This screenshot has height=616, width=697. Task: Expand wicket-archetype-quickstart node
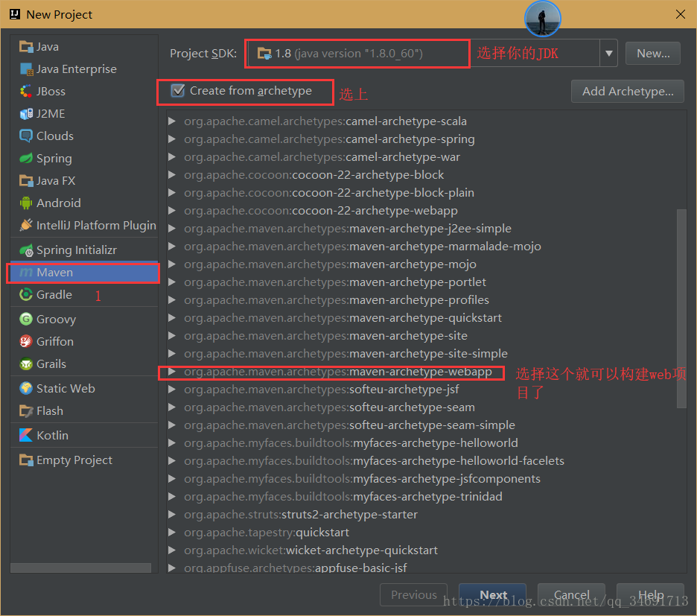point(172,550)
